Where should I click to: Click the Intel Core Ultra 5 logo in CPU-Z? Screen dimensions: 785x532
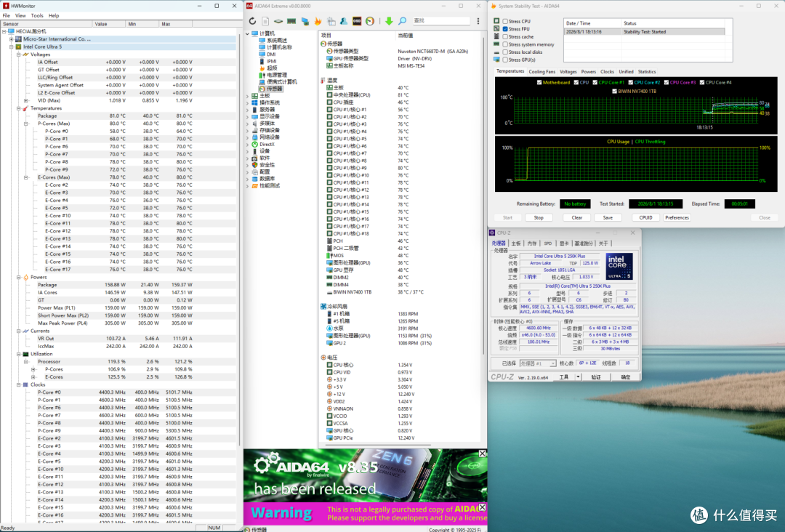(x=619, y=266)
